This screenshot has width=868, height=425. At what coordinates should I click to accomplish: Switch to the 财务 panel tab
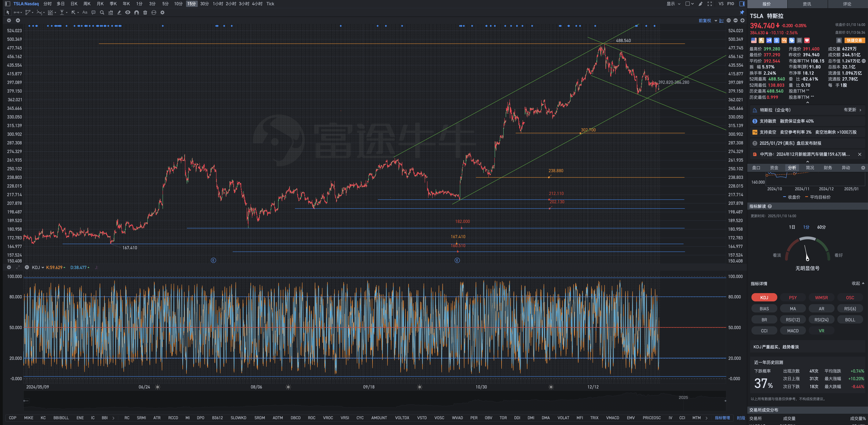click(x=828, y=168)
